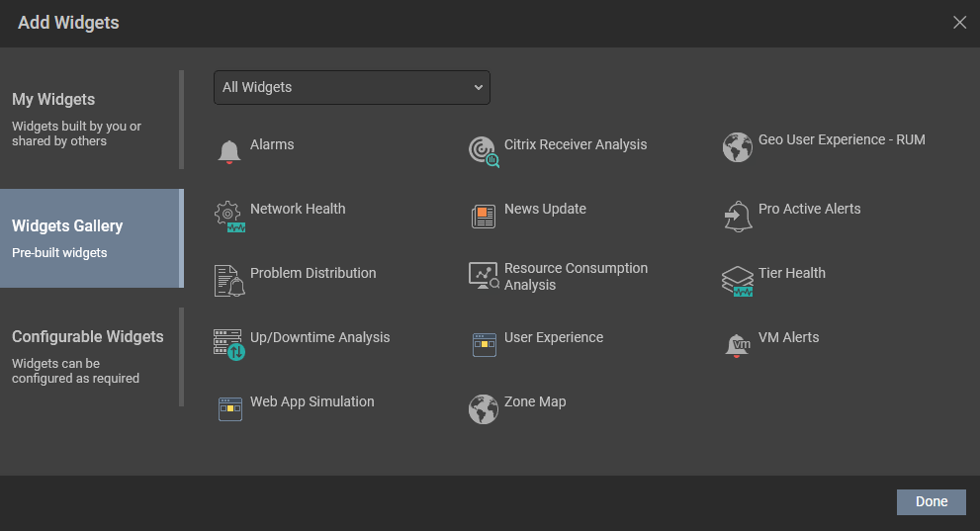Select the Pro Active Alerts label

coord(809,209)
